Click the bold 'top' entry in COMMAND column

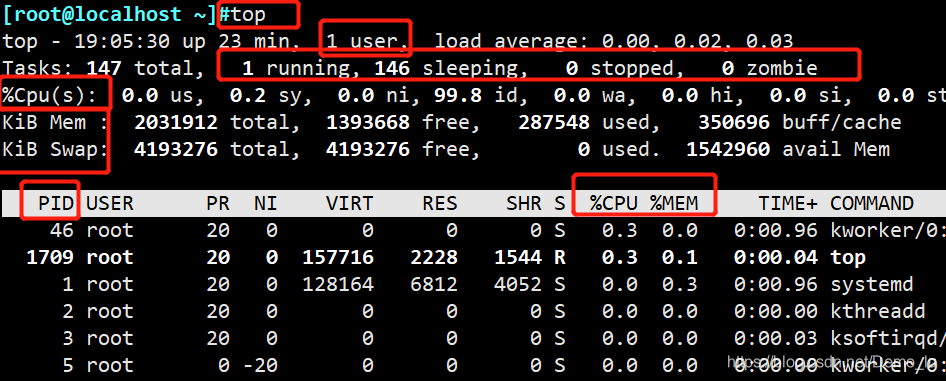pyautogui.click(x=848, y=258)
